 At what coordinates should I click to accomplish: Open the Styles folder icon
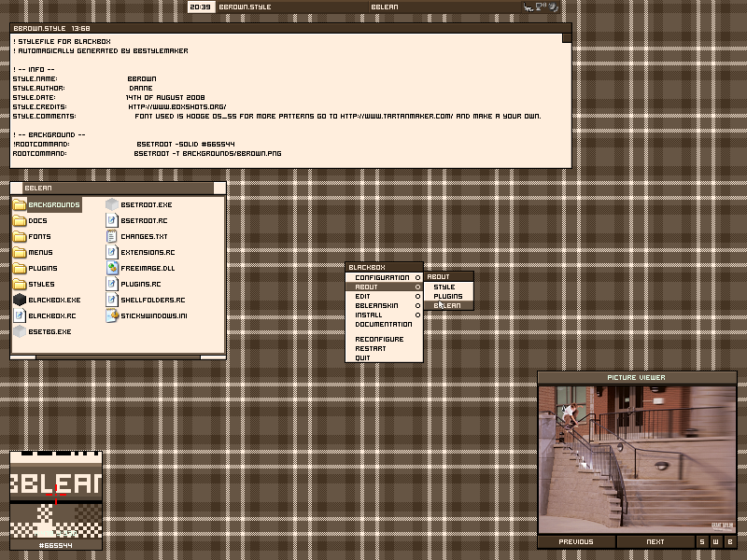point(20,285)
